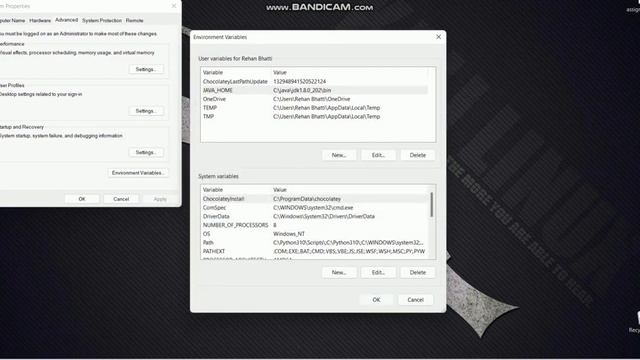640x360 pixels.
Task: Close the System Properties window
Action: 174,6
